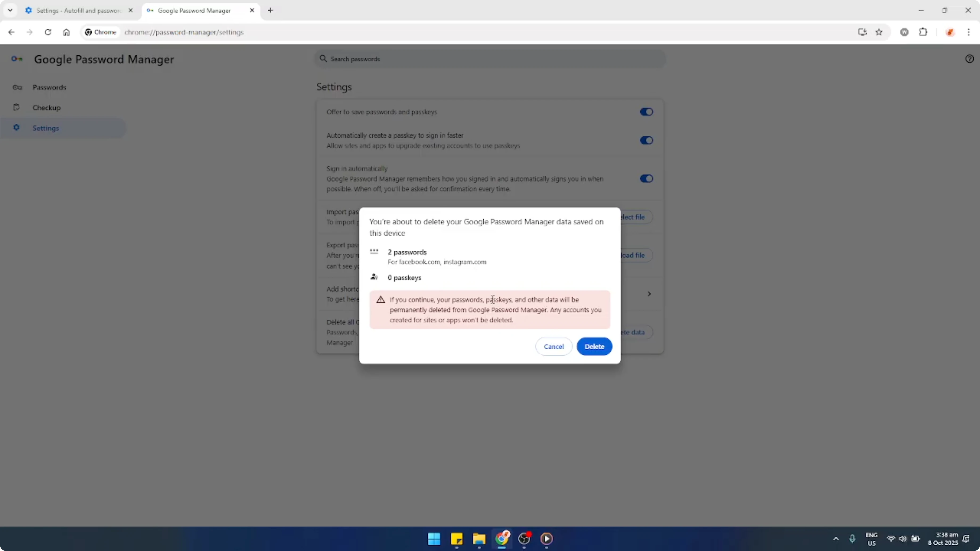980x551 pixels.
Task: Click the 2 passwords entry text
Action: [407, 252]
